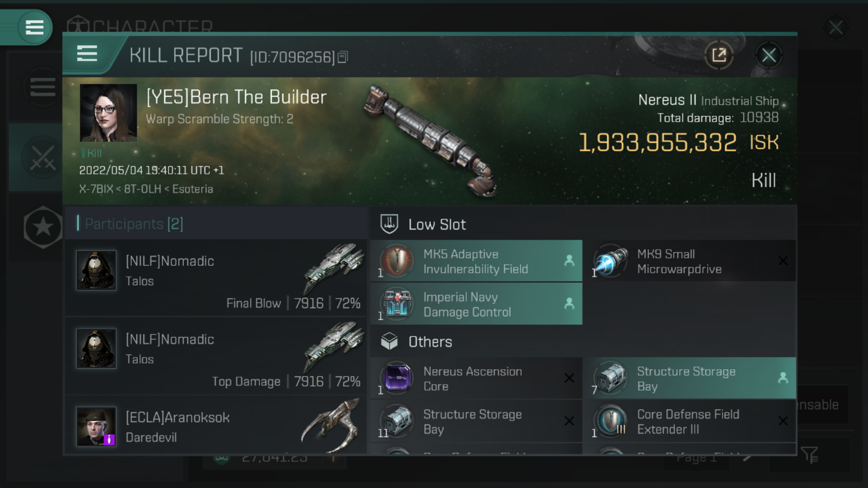Expand the Others section header
The height and width of the screenshot is (488, 868).
(429, 342)
